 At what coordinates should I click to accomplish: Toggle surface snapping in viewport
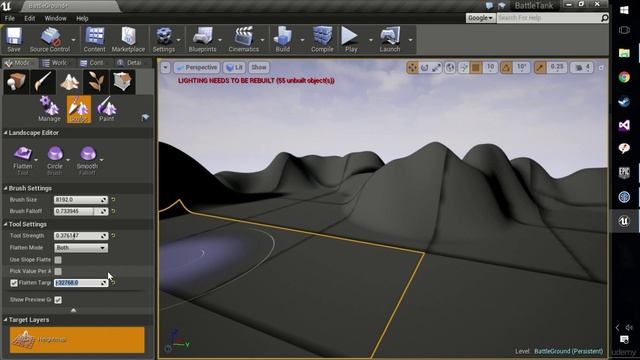(464, 67)
